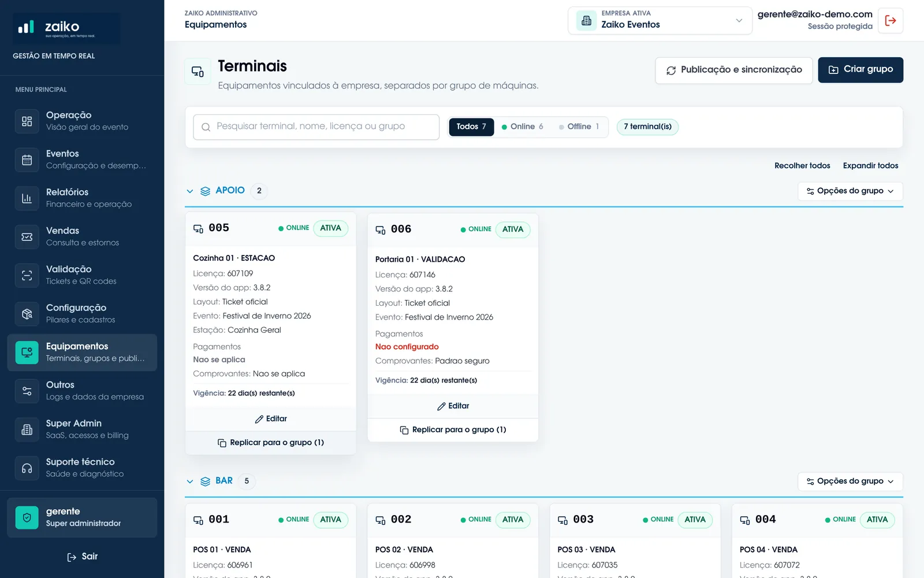Click the APOIO group layers icon

click(205, 191)
